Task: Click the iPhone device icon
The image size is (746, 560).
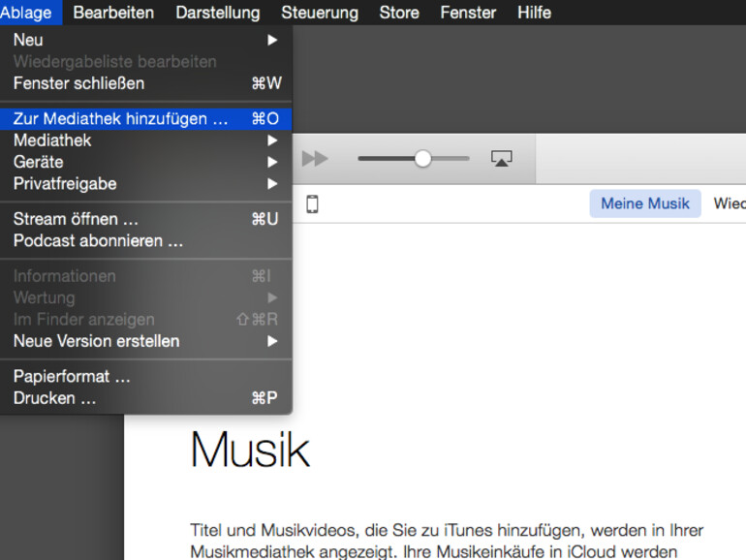Action: point(312,204)
